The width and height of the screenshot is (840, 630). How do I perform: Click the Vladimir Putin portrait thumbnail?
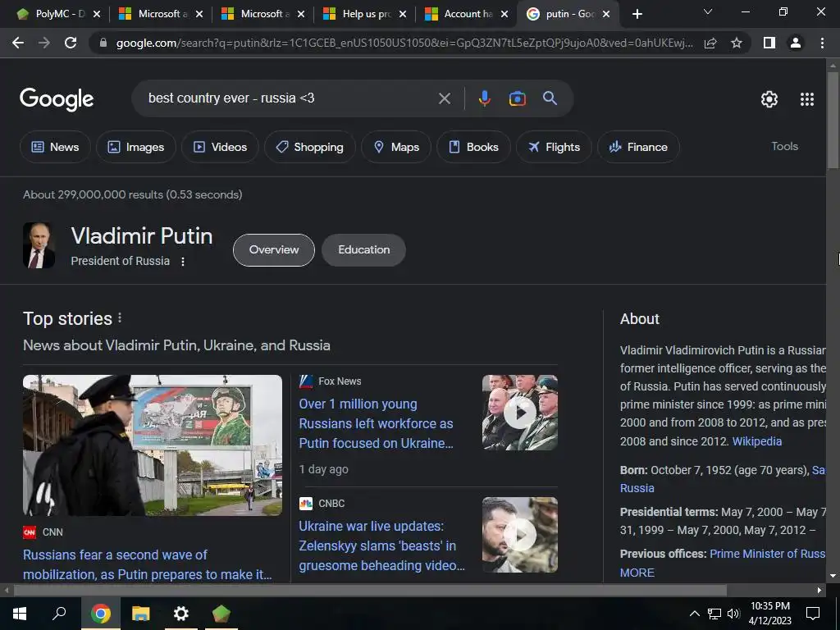tap(39, 245)
